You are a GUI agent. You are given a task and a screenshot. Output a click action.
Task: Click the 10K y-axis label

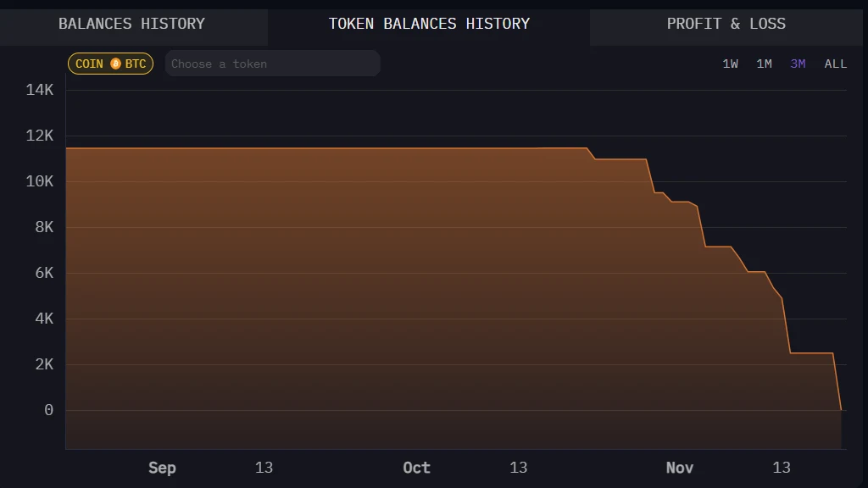tap(40, 181)
